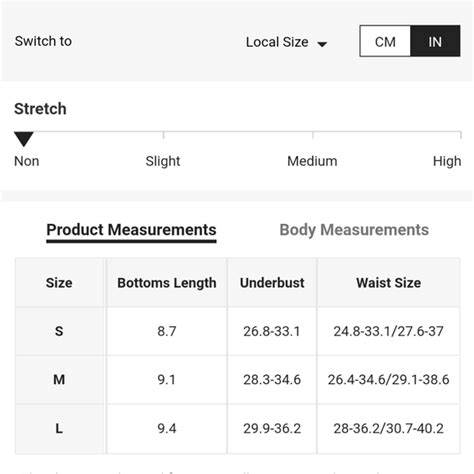Image resolution: width=474 pixels, height=474 pixels.
Task: Click the Medium stretch level label
Action: click(312, 161)
